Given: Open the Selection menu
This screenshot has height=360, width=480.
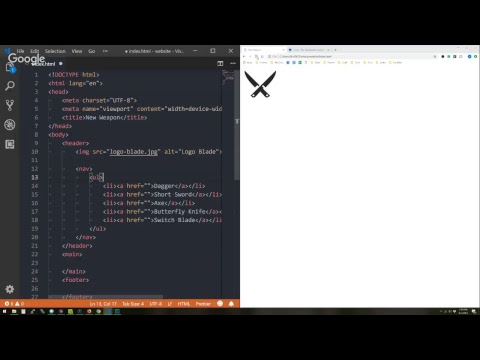Looking at the screenshot, I should pyautogui.click(x=55, y=51).
